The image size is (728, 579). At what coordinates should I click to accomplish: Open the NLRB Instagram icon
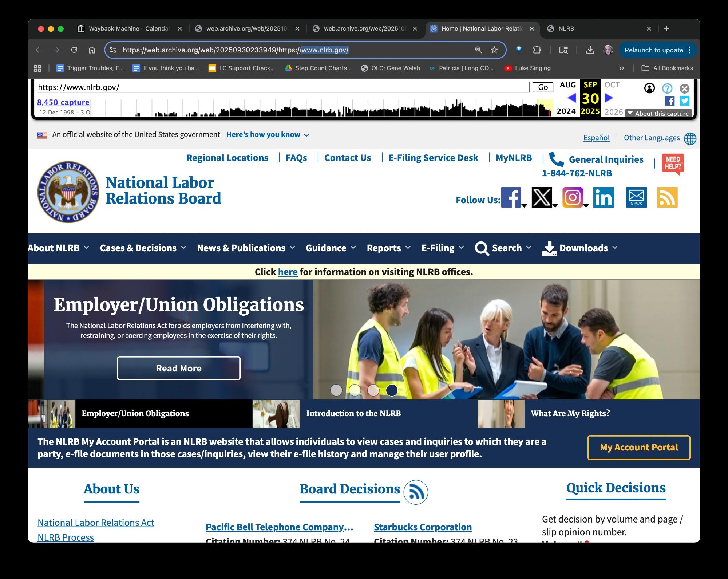click(573, 197)
